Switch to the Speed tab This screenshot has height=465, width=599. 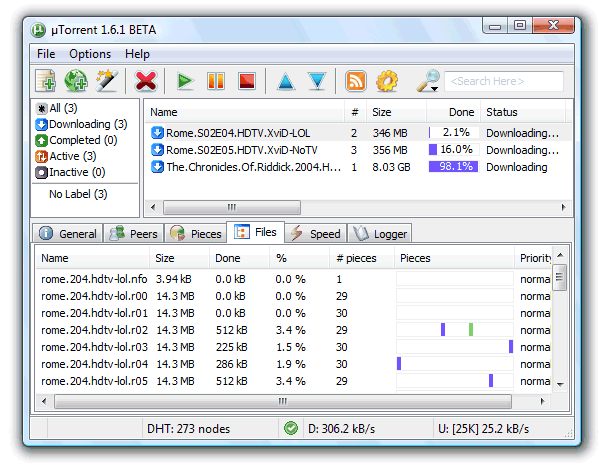316,233
